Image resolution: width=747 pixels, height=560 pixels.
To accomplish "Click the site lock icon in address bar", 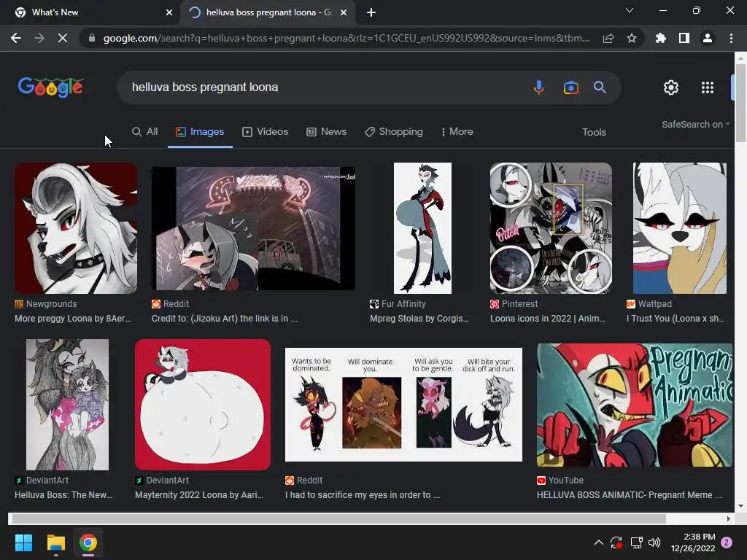I will [x=92, y=38].
